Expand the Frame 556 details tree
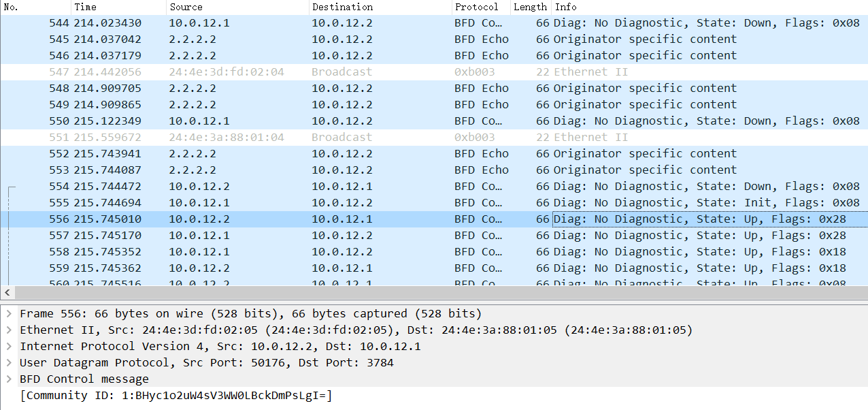This screenshot has height=410, width=868. click(8, 314)
